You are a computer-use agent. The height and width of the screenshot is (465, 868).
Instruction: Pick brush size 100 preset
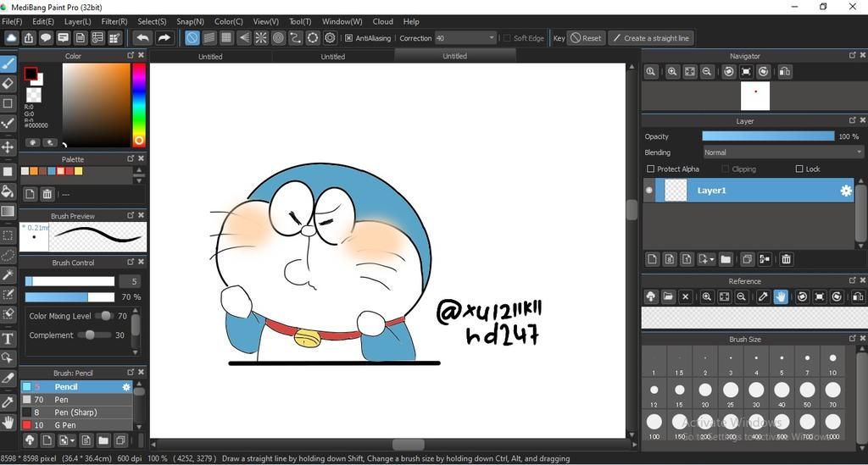pyautogui.click(x=654, y=423)
